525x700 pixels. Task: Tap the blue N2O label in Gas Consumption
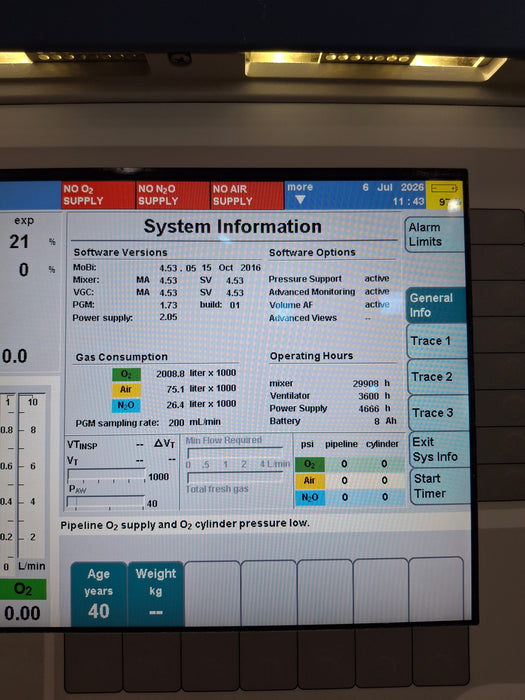click(126, 405)
